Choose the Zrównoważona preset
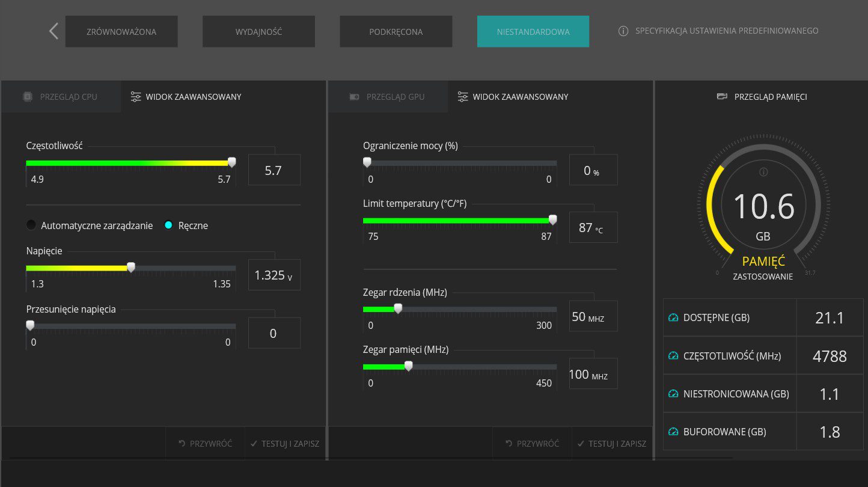 click(121, 31)
